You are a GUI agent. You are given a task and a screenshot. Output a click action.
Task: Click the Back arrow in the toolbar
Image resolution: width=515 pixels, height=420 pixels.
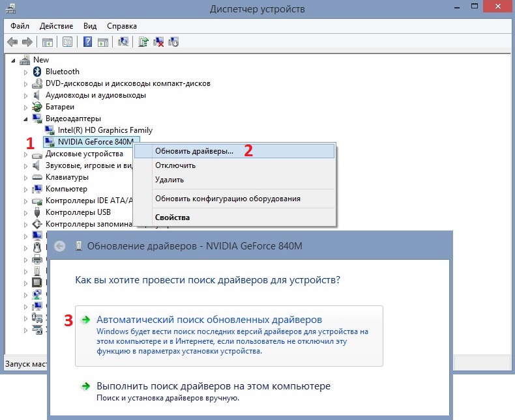[12, 42]
